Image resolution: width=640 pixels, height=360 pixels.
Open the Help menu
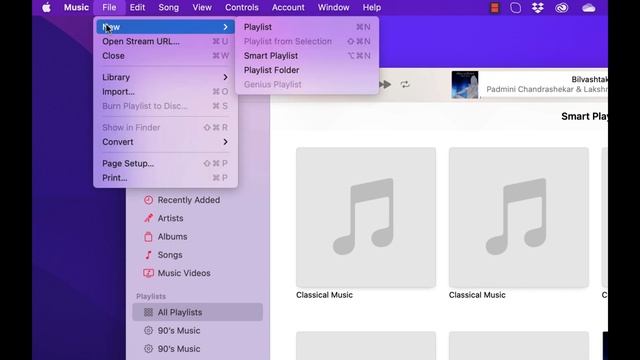pos(372,7)
